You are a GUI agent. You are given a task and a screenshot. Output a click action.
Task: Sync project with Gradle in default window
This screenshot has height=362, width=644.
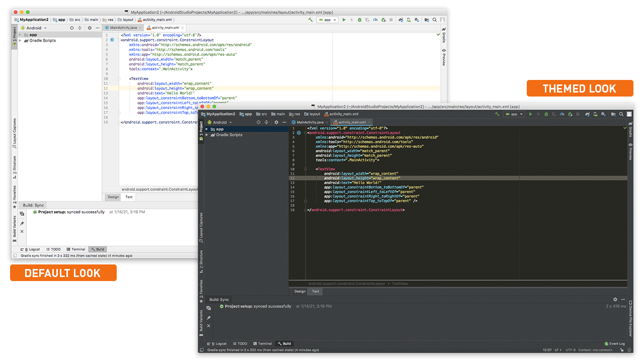point(401,20)
